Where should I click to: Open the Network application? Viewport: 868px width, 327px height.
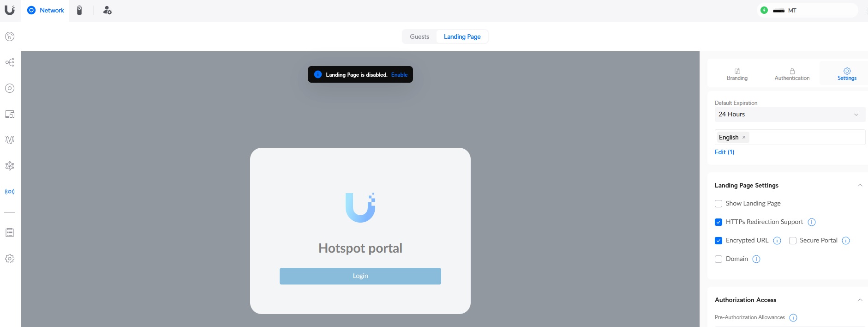[46, 10]
